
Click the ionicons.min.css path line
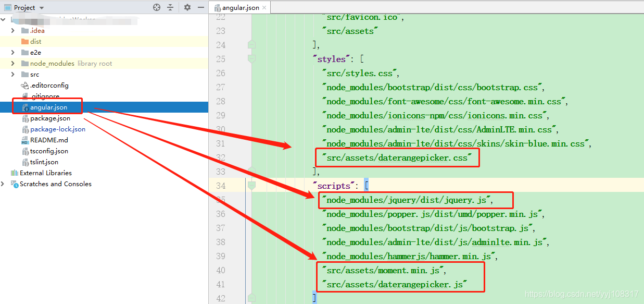tap(436, 115)
